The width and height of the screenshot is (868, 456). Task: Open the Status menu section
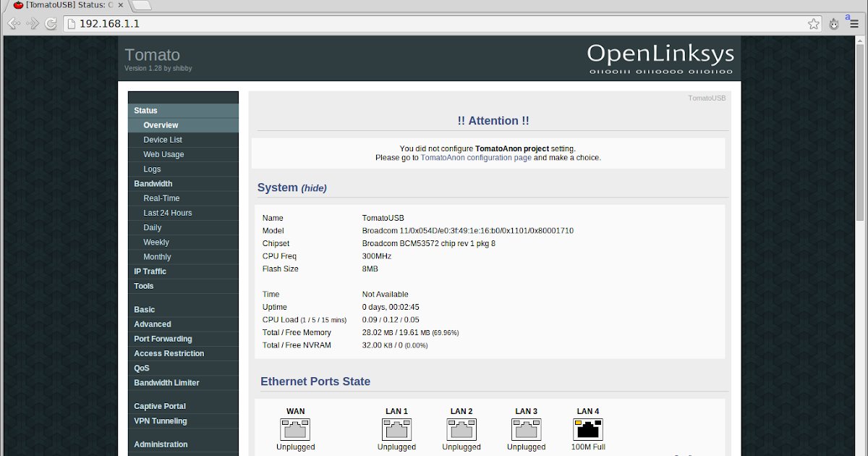pos(183,111)
